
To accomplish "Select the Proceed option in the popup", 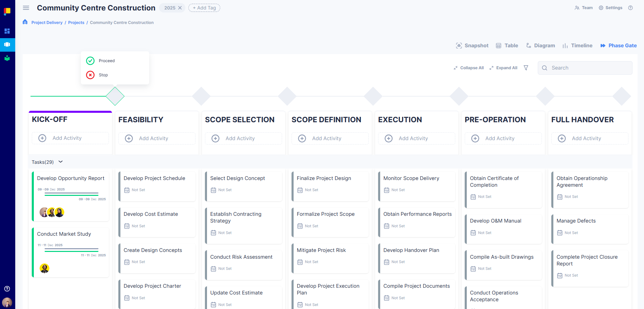I will click(107, 61).
